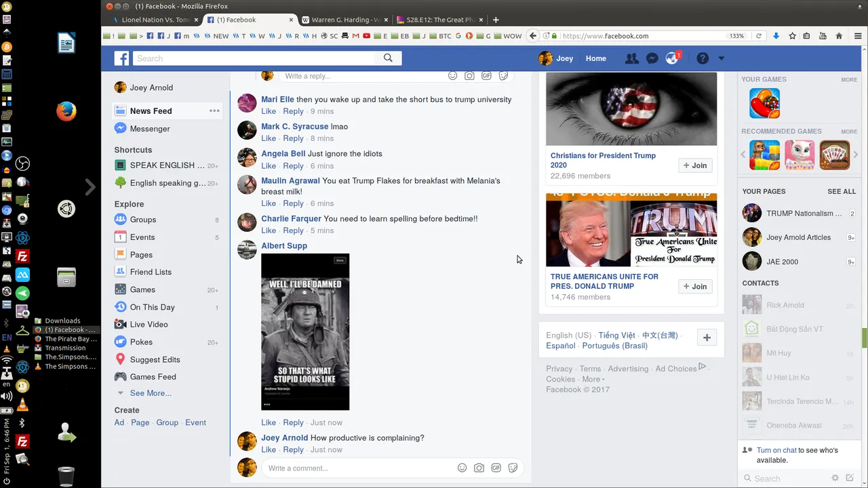Open the Facebook logo home icon
This screenshot has height=488, width=868.
point(121,58)
